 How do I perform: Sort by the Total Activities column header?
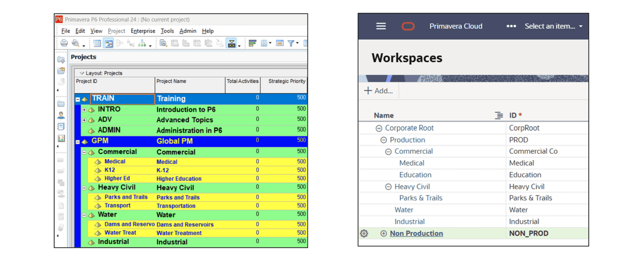pos(243,85)
